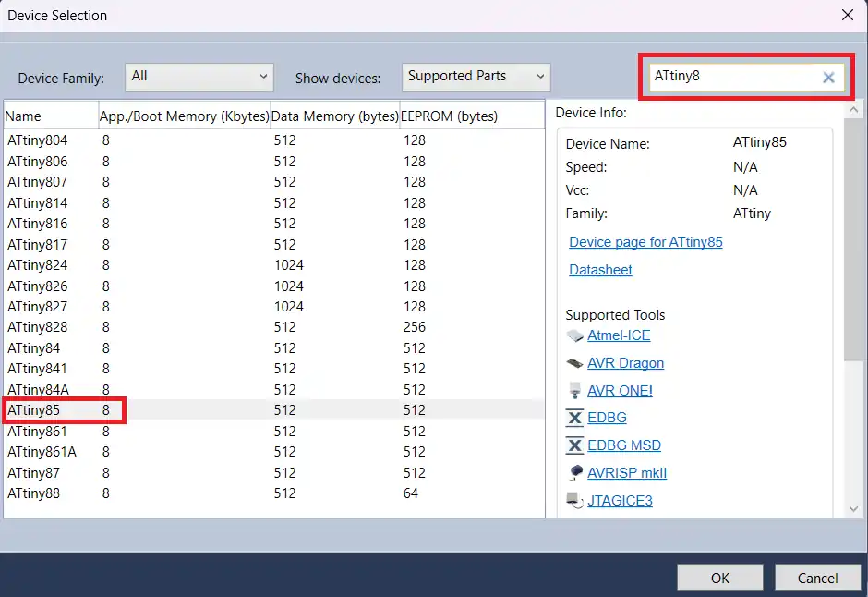This screenshot has width=868, height=597.
Task: Open the EDBG link
Action: click(607, 418)
